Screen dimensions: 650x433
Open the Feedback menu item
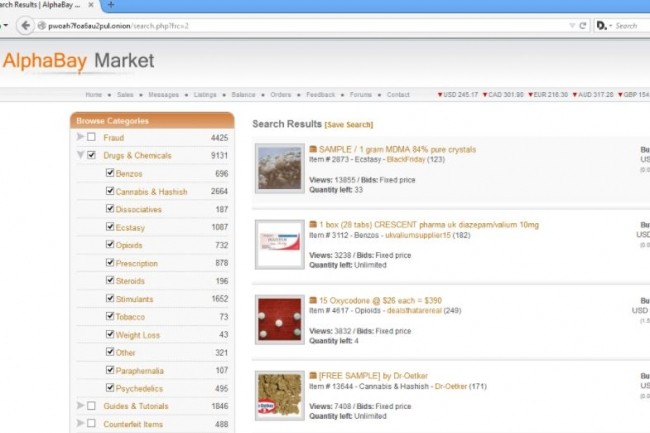[x=320, y=94]
